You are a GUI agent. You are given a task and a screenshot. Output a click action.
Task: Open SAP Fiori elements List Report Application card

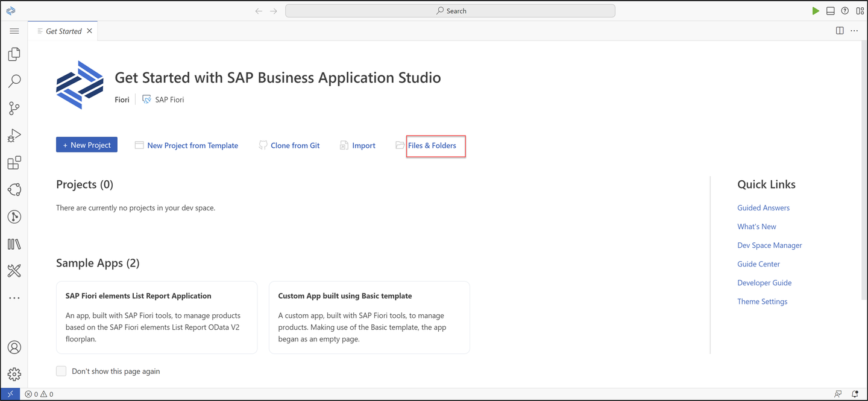157,317
